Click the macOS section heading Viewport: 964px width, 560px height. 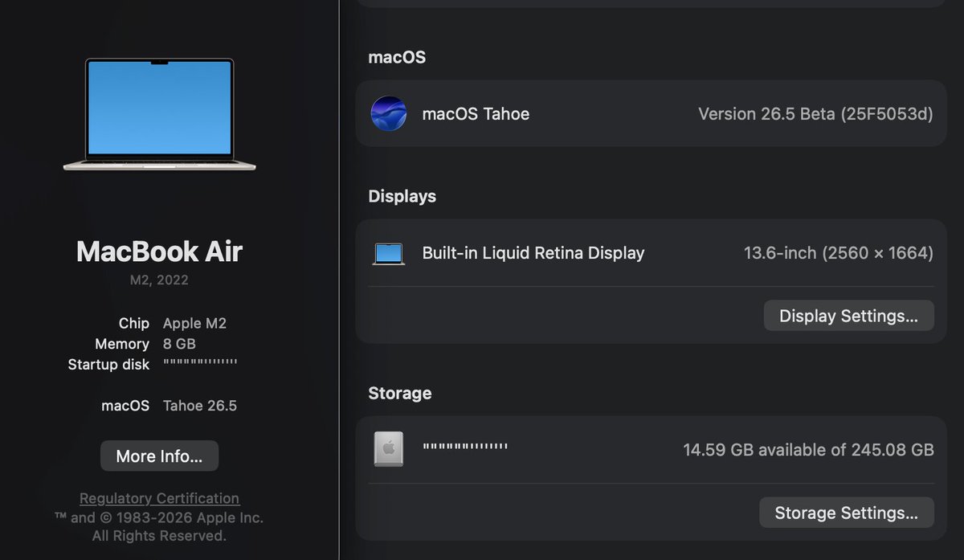[397, 57]
